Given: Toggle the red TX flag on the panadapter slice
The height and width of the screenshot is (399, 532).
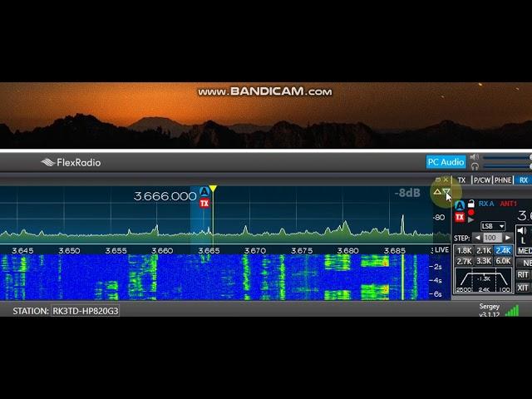Looking at the screenshot, I should point(204,203).
